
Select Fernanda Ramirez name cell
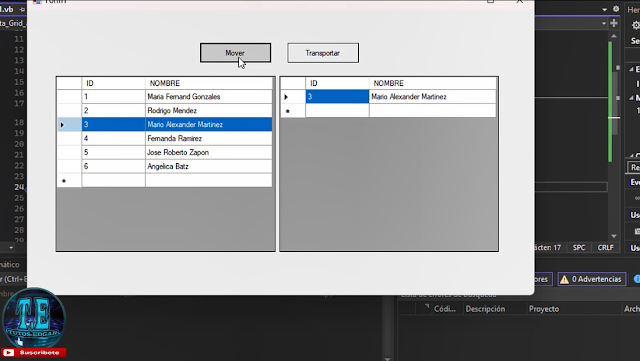click(209, 138)
